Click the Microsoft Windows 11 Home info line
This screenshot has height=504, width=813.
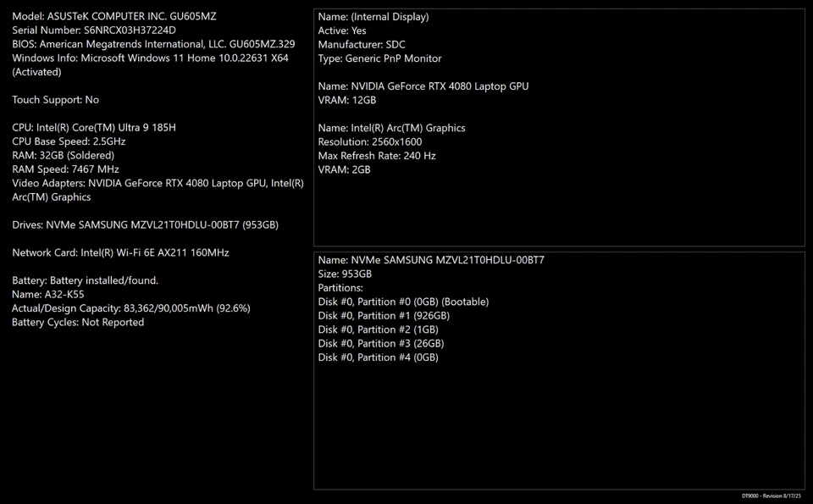139,58
